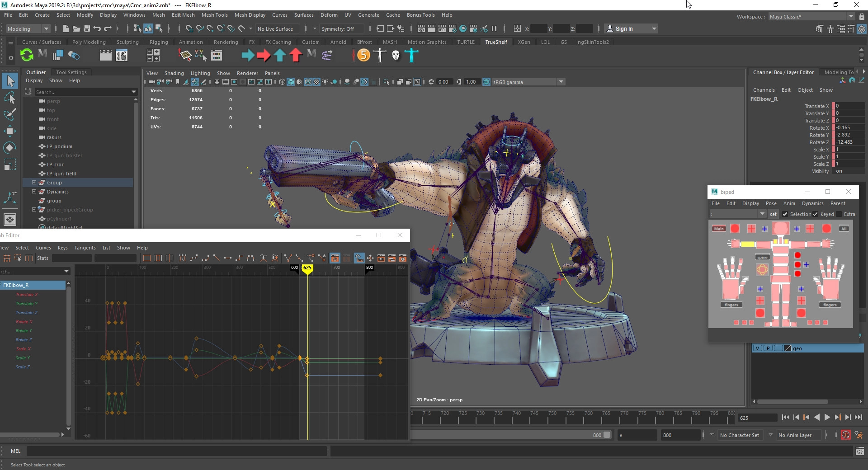Click the Rotate Z value field
The height and width of the screenshot is (470, 868).
(x=849, y=142)
